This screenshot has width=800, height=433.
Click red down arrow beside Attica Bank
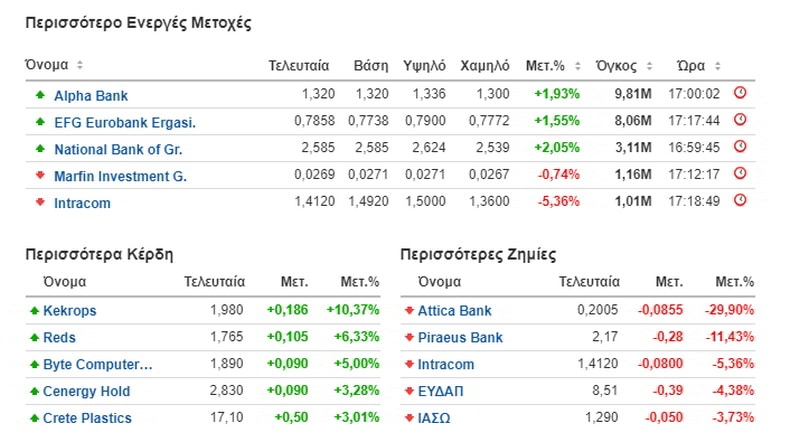point(409,310)
